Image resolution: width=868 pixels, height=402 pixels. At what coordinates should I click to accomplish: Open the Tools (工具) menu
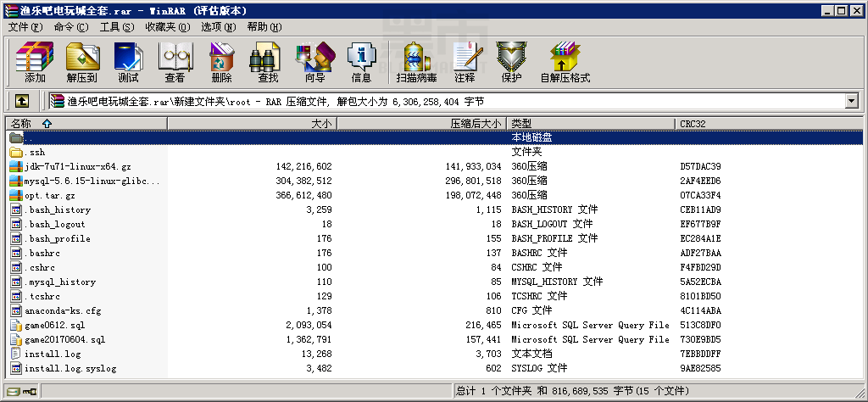117,26
